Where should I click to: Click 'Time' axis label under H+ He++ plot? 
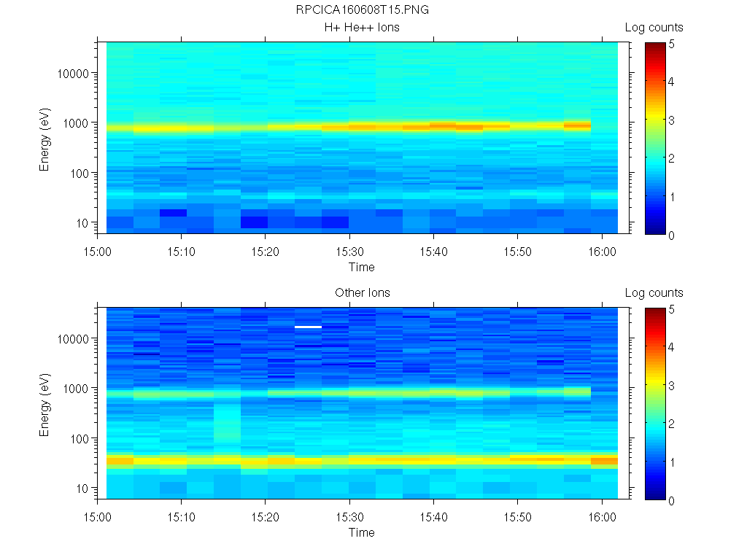361,267
